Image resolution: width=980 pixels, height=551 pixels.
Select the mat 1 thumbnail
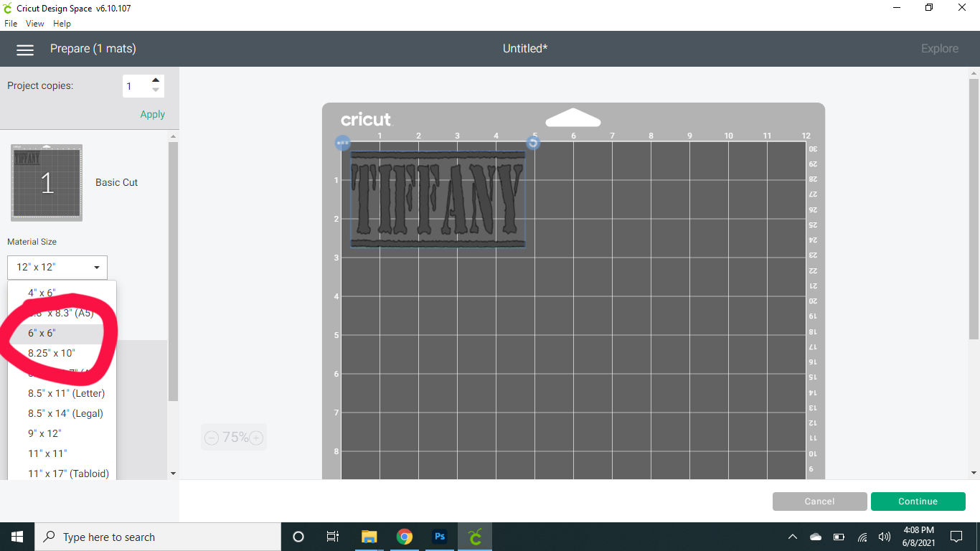coord(47,182)
